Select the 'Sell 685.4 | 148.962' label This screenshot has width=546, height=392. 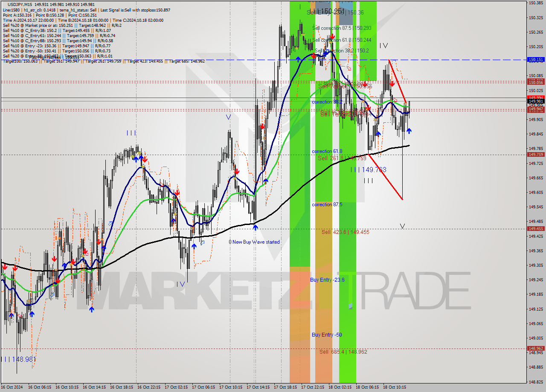click(x=343, y=352)
